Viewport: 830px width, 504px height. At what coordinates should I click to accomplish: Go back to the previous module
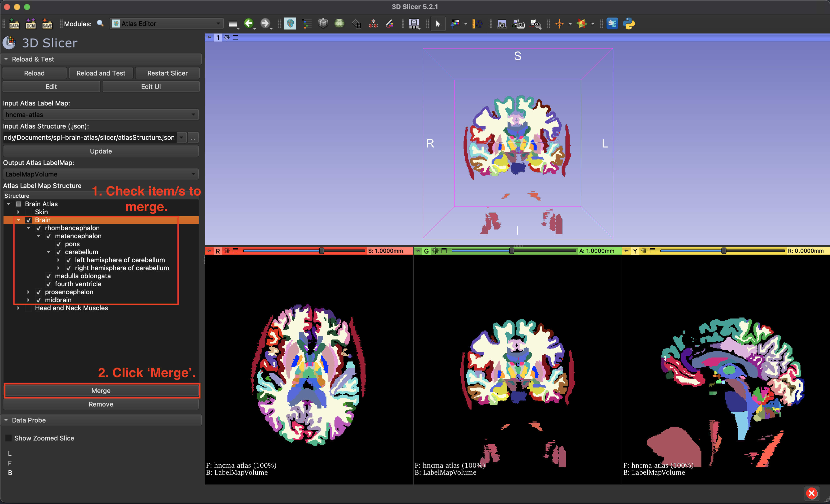point(249,23)
